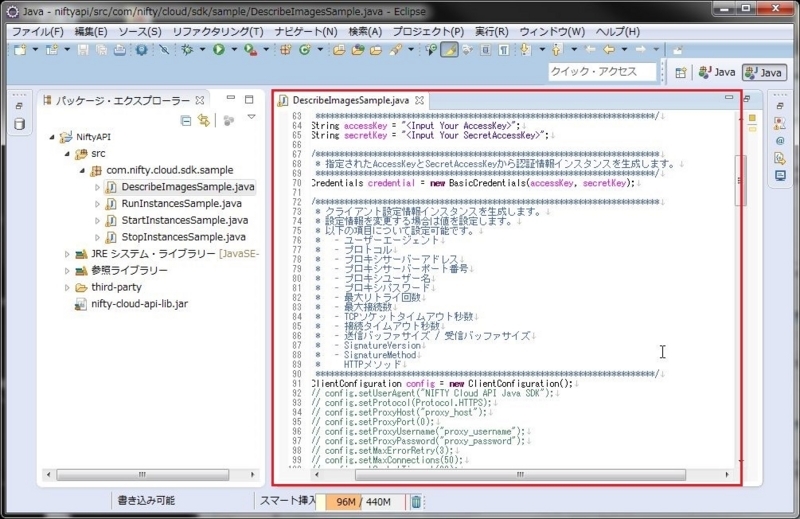
Task: Open the Javadoc @ fast view icon
Action: [780, 141]
